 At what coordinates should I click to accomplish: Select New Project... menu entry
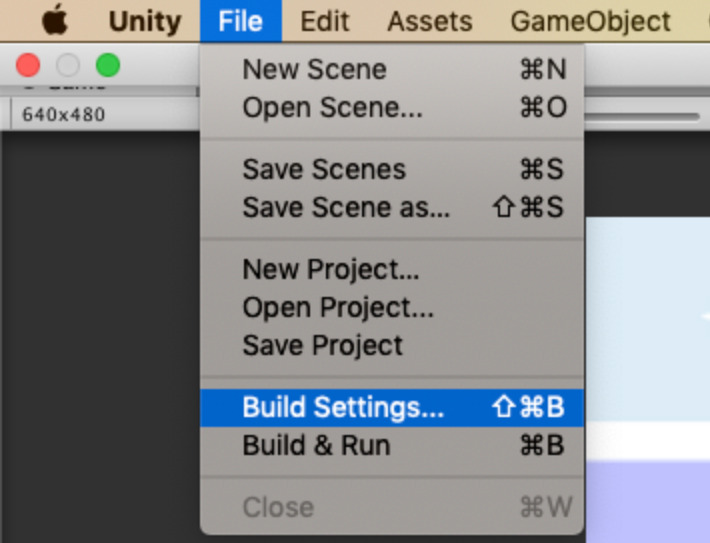tap(331, 269)
